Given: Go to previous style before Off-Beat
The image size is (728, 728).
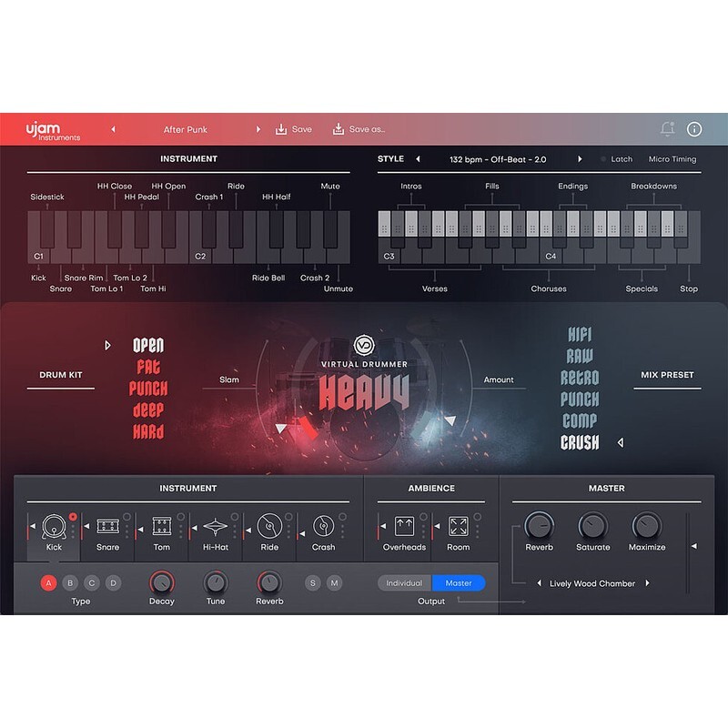Looking at the screenshot, I should (x=418, y=159).
